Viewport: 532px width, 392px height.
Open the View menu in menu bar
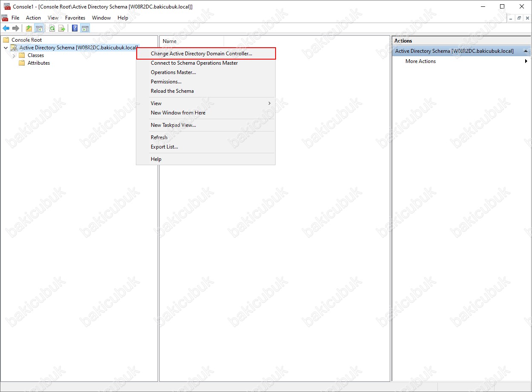53,18
